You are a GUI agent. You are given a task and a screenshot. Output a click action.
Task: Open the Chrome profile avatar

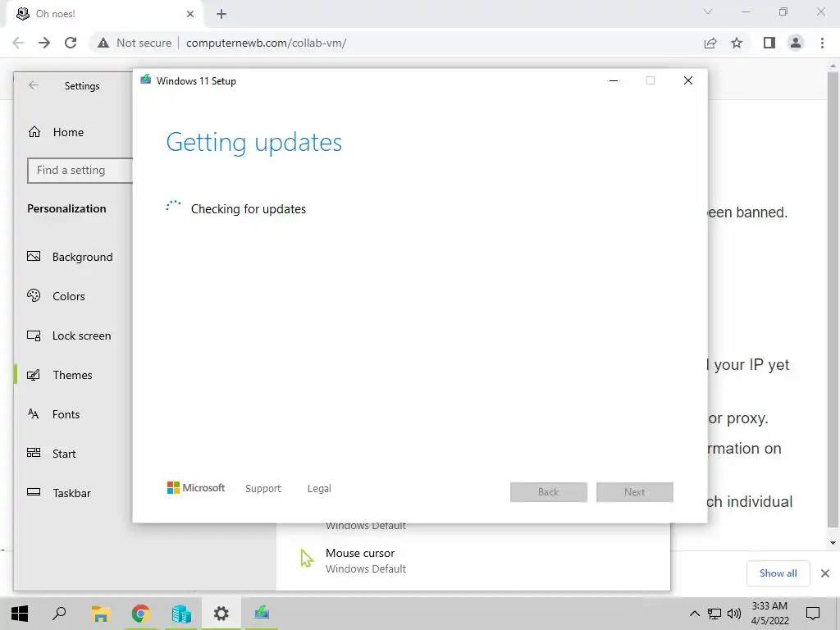pyautogui.click(x=796, y=43)
